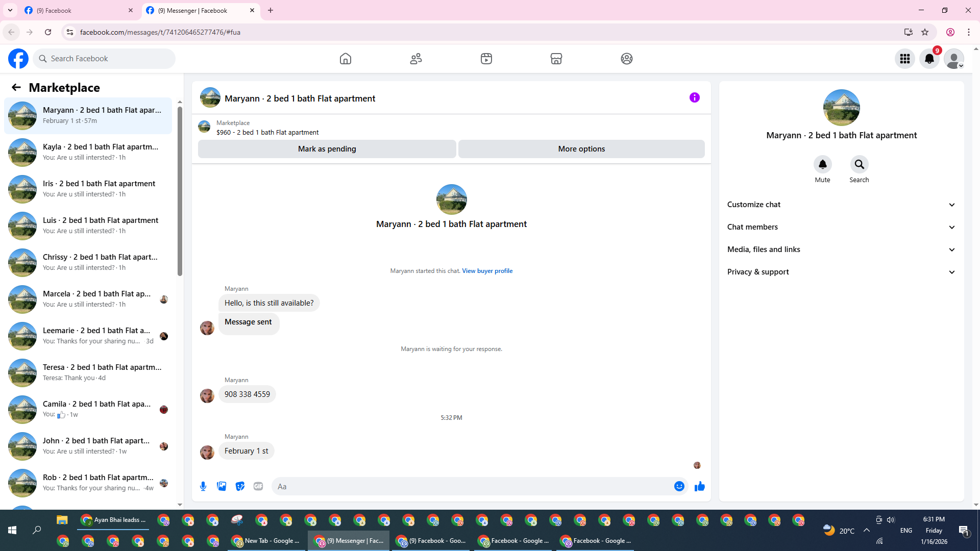
Task: Mark the listing as pending
Action: pos(327,149)
